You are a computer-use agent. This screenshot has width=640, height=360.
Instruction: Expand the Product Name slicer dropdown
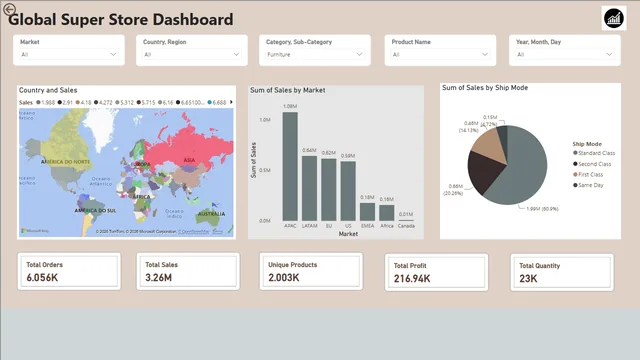pos(440,54)
